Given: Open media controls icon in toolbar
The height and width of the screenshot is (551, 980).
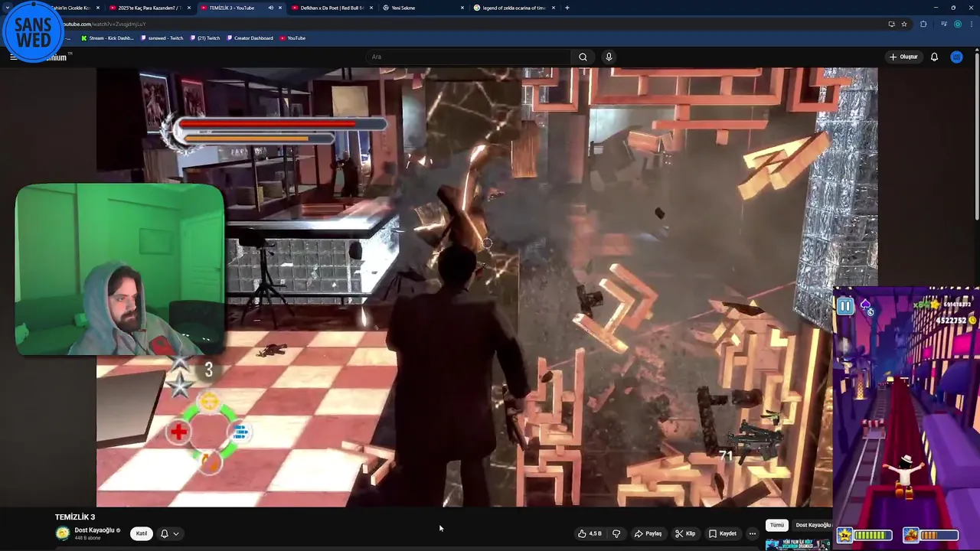Looking at the screenshot, I should (943, 24).
